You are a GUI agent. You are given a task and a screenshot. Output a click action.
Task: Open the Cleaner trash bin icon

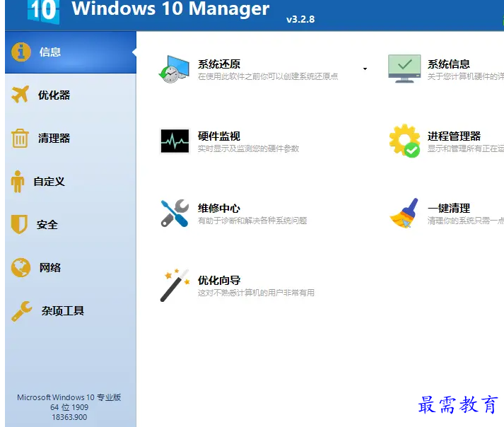pos(20,138)
